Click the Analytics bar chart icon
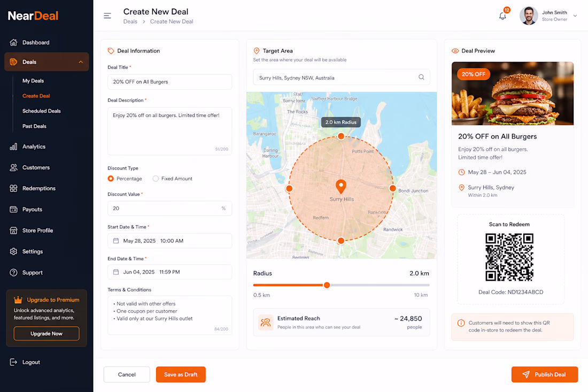The image size is (588, 392). (x=13, y=147)
